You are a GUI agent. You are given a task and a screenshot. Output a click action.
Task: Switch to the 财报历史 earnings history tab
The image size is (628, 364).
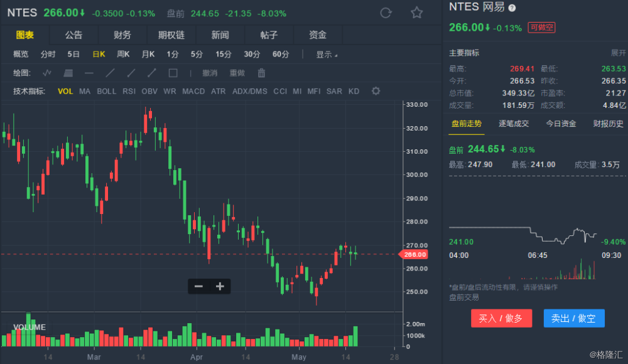click(x=609, y=124)
